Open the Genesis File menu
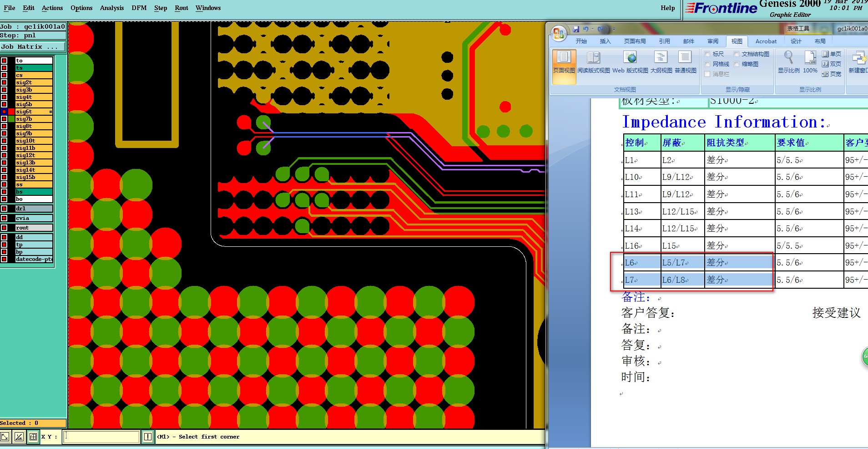 click(9, 8)
